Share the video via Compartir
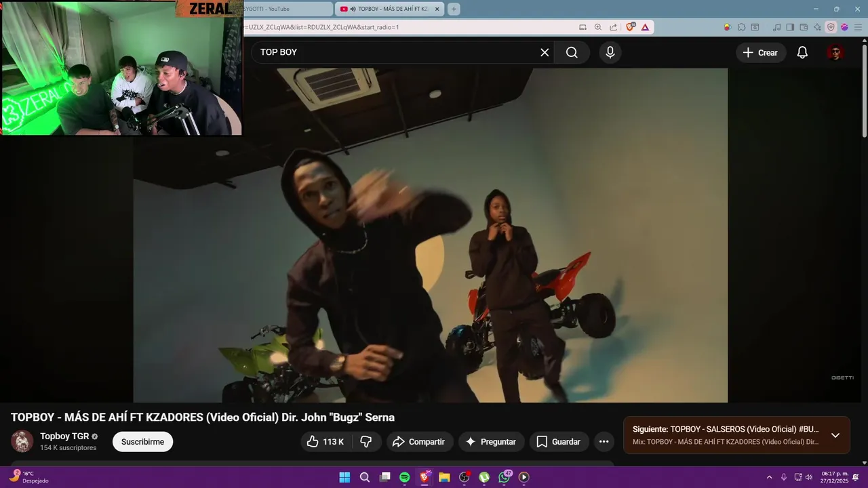Screen dimensions: 868x488 pyautogui.click(x=419, y=442)
